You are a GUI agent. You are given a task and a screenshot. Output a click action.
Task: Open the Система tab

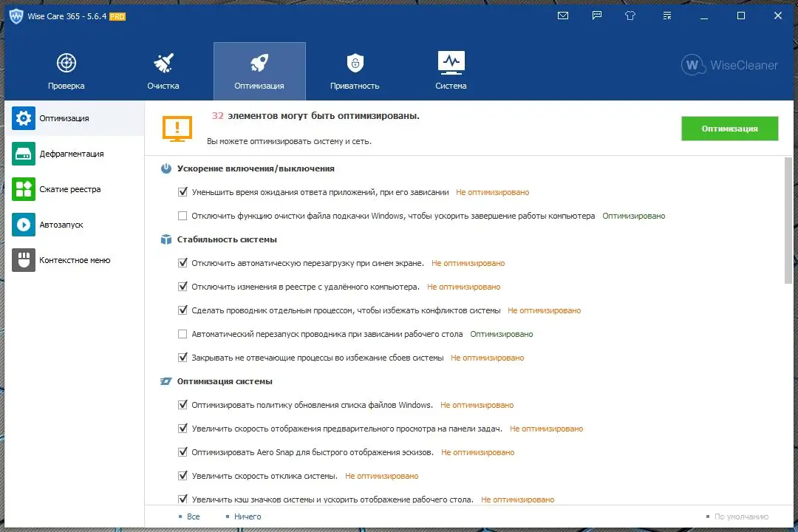coord(451,70)
